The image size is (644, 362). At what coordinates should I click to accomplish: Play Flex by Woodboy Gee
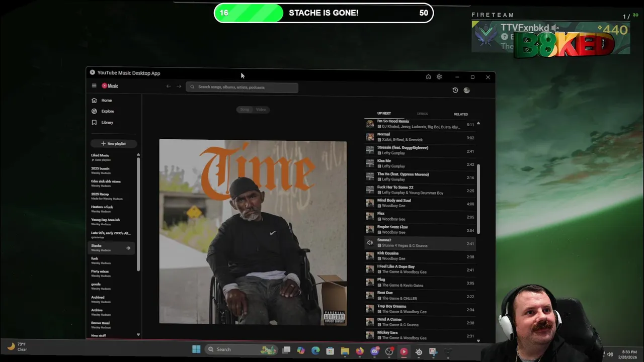tap(420, 217)
